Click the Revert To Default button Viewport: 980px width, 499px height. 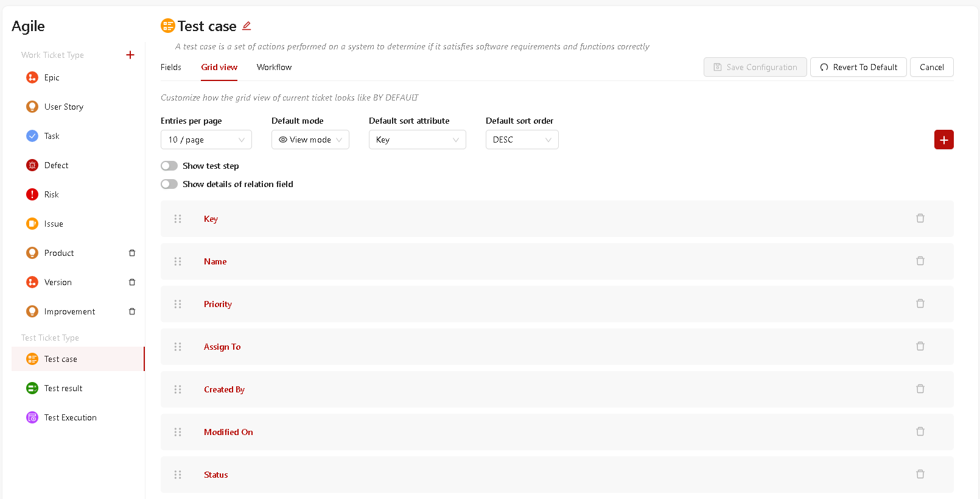pyautogui.click(x=858, y=67)
